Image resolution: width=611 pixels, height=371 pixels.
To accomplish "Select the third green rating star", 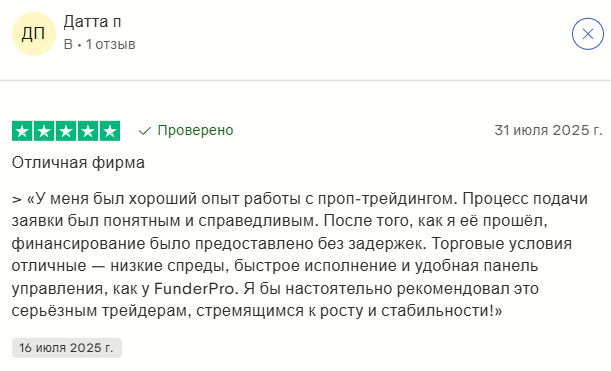I will (66, 131).
